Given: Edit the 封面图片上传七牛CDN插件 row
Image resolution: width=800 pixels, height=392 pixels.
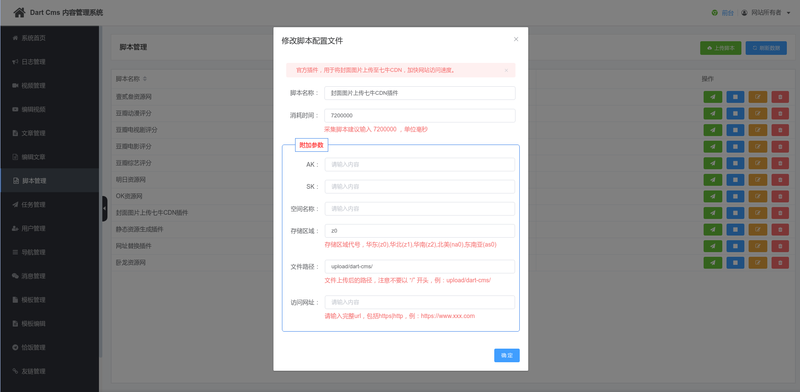Looking at the screenshot, I should [x=758, y=213].
